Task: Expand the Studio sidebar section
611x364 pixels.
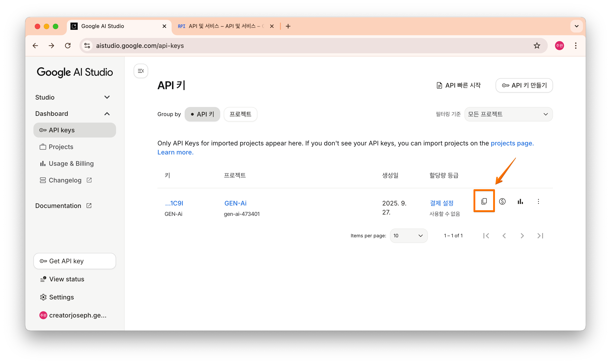Action: [107, 97]
